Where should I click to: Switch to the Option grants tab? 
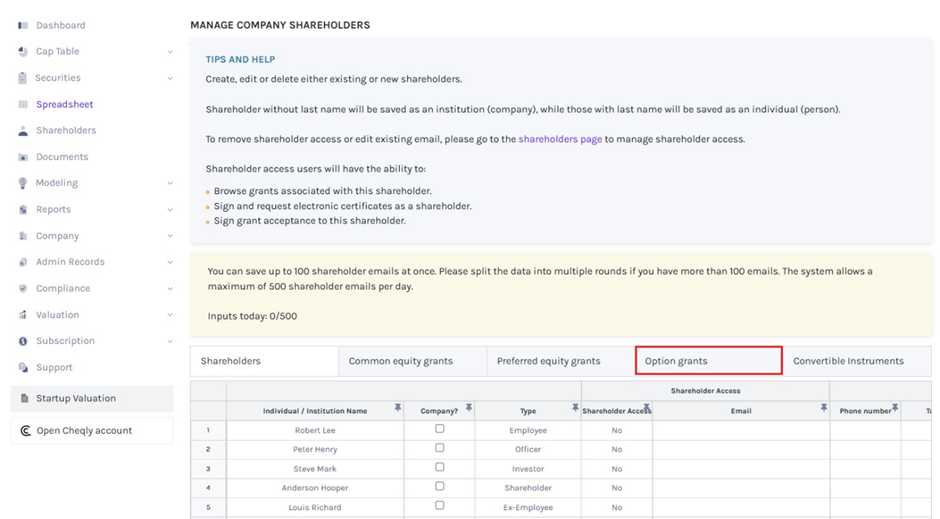click(708, 361)
